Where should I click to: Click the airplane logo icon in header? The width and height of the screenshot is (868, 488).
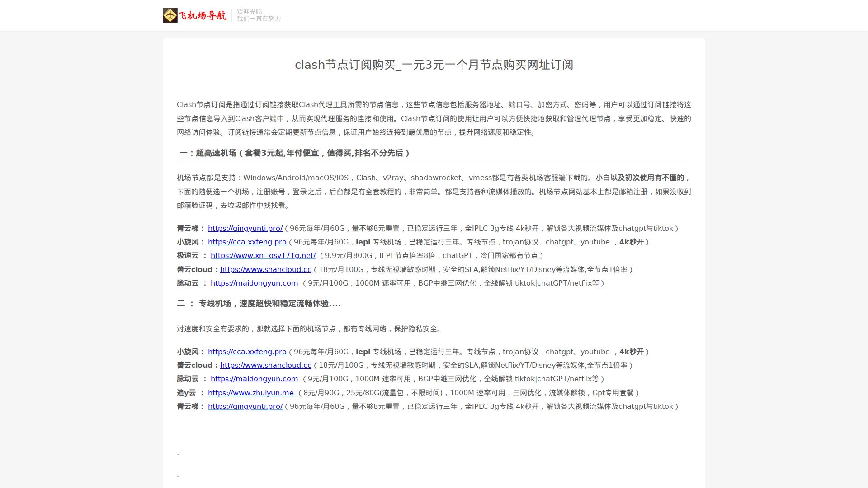click(x=170, y=15)
